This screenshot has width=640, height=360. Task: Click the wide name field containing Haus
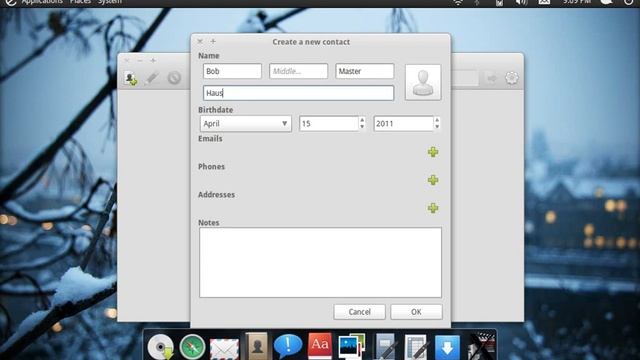point(298,93)
